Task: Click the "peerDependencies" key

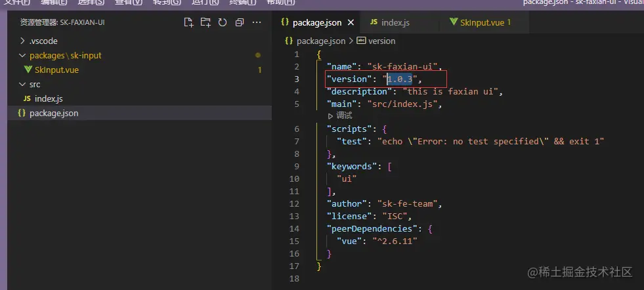Action: (372, 228)
